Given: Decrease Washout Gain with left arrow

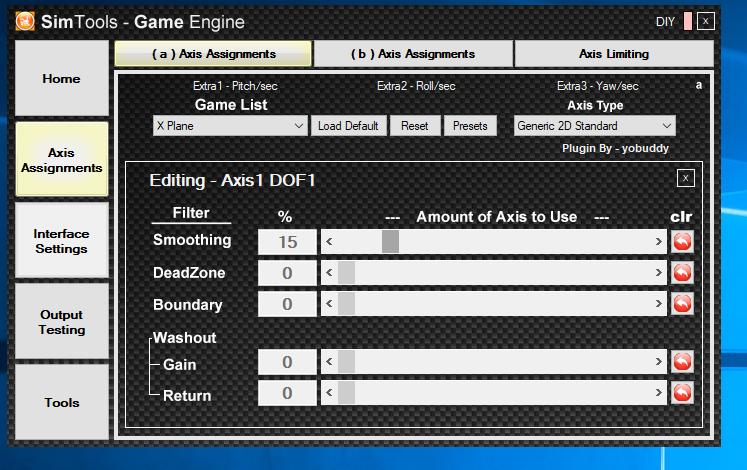Looking at the screenshot, I should 329,362.
